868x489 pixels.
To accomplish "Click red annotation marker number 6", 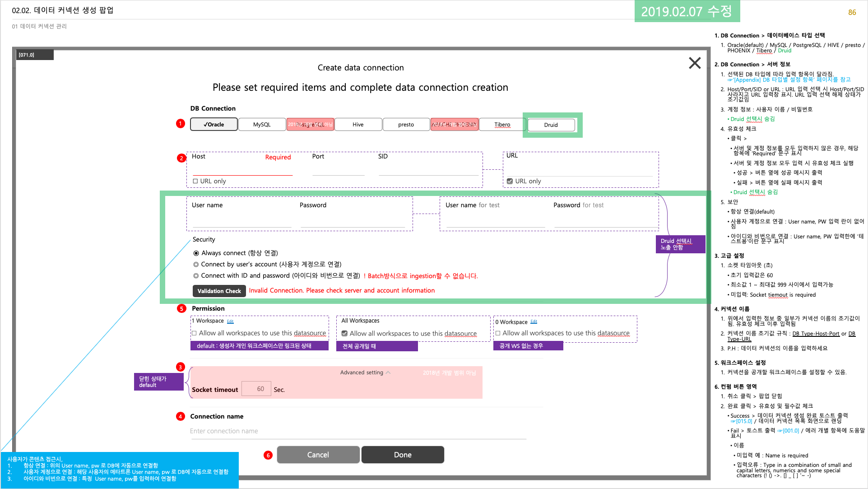I will click(268, 455).
